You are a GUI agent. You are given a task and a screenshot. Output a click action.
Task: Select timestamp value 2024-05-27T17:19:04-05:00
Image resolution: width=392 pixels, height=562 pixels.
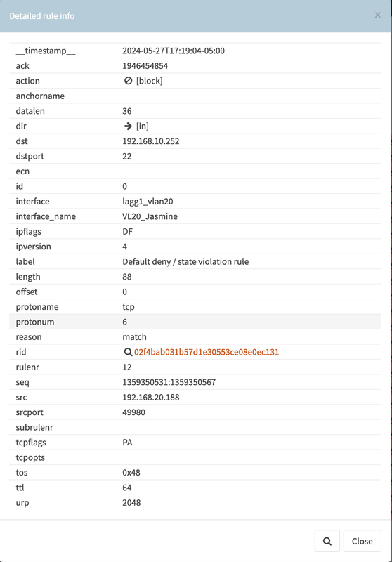tap(174, 51)
